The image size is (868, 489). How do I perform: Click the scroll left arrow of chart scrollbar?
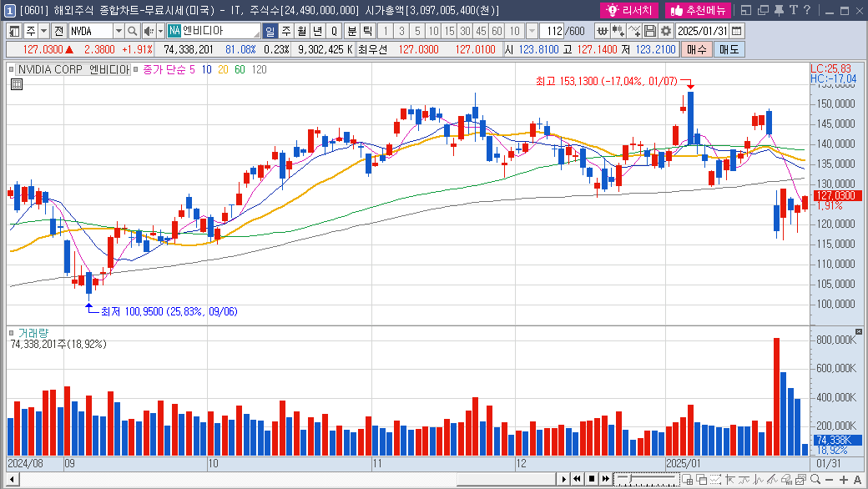pos(13,479)
